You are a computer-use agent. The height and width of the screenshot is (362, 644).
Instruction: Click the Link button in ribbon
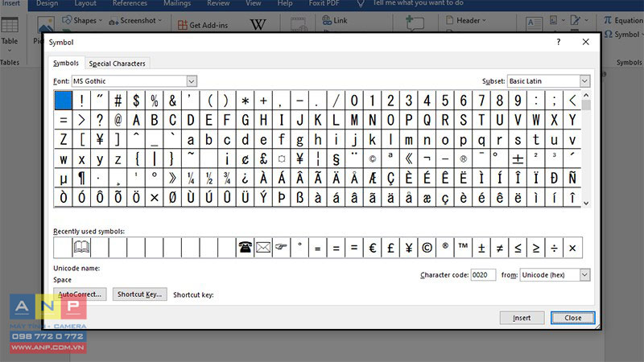(x=335, y=20)
